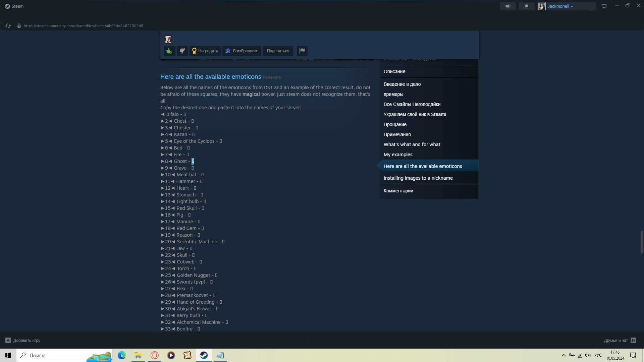Click the page reload arrows icon
The width and height of the screenshot is (644, 362).
pos(8,26)
